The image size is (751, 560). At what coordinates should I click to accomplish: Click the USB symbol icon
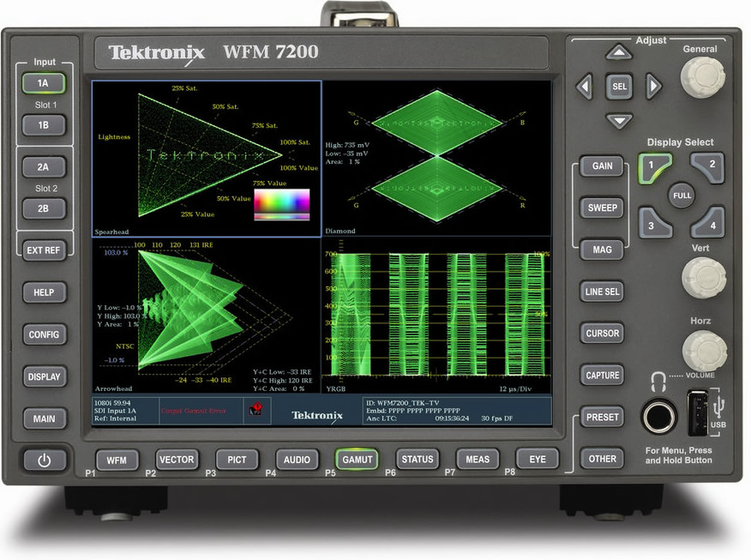point(718,406)
